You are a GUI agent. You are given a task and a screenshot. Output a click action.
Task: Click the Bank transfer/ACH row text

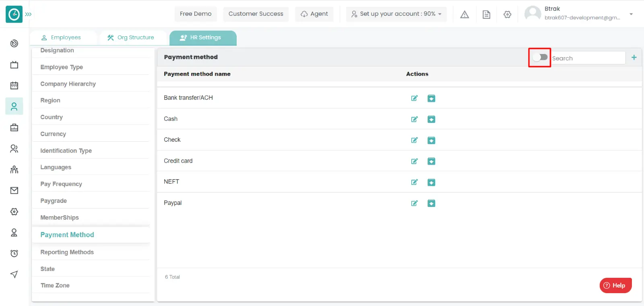(188, 98)
